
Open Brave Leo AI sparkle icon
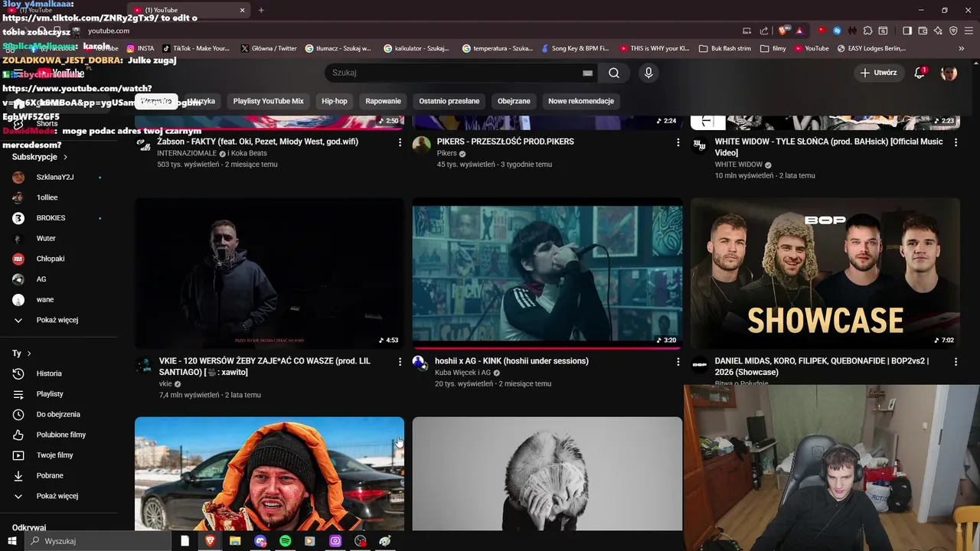pyautogui.click(x=938, y=31)
